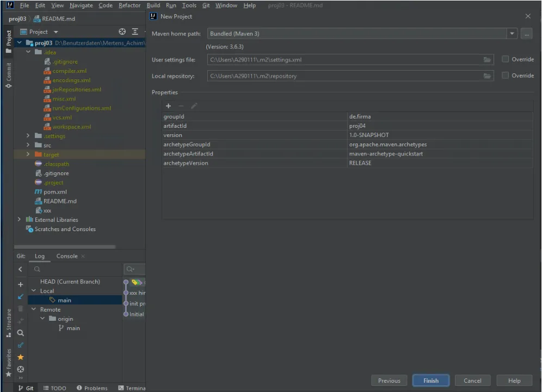Browse for User settings file via folder icon
542x392 pixels.
click(487, 60)
